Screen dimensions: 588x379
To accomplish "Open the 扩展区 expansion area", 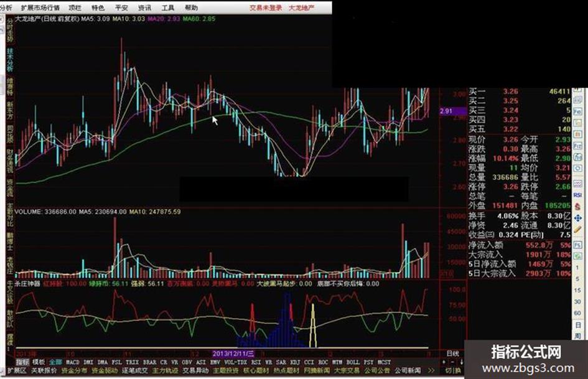I will point(17,371).
